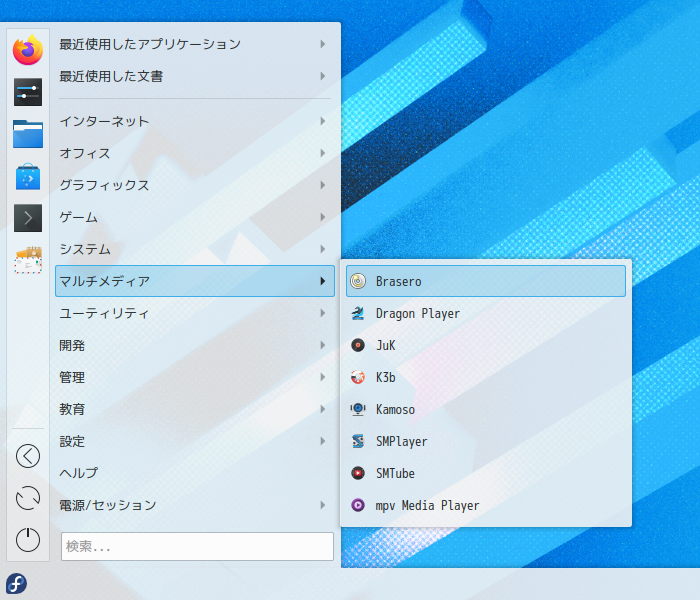This screenshot has height=600, width=700.
Task: Open System Settings from the sidebar
Action: [x=28, y=92]
